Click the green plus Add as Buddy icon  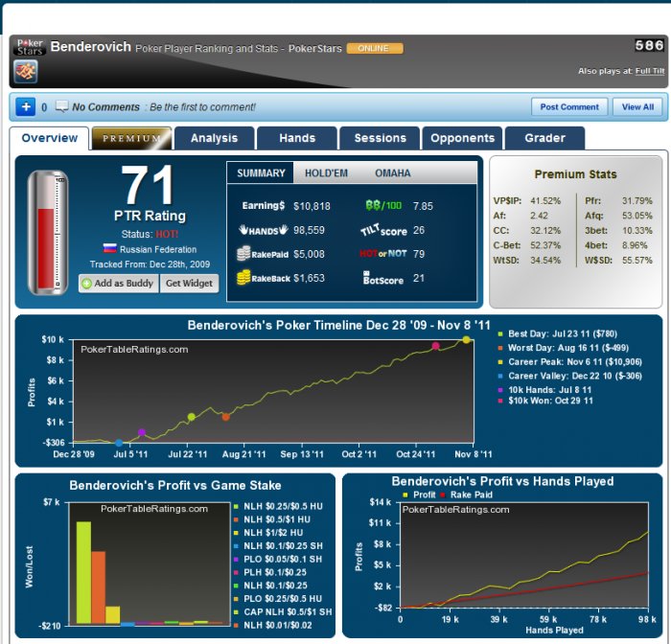point(86,284)
